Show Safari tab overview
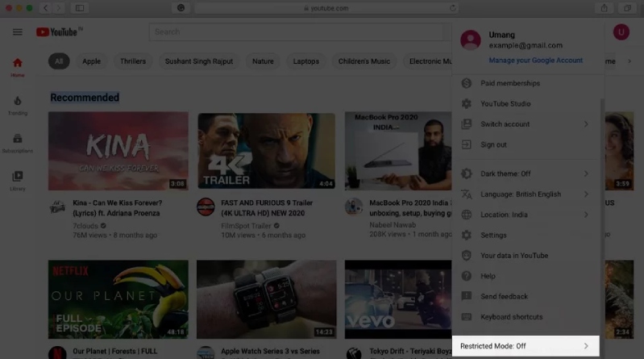The image size is (644, 359). click(x=627, y=8)
